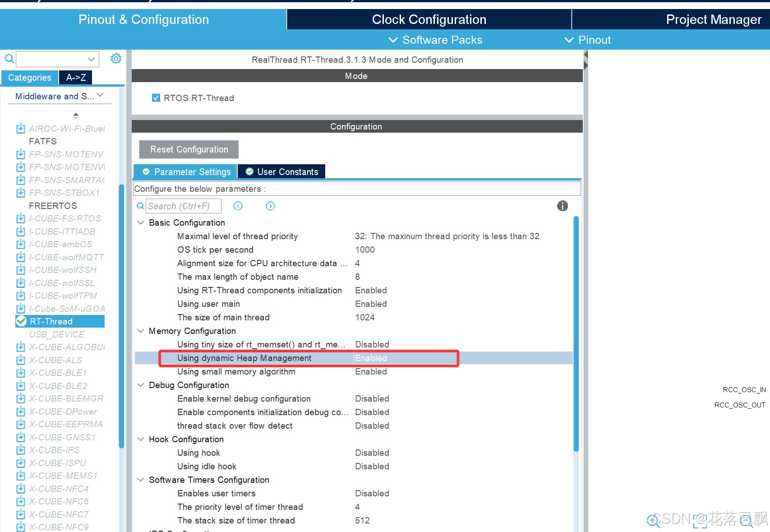This screenshot has width=770, height=532.
Task: Expand the Middleware and Software Packs chevron
Action: [100, 95]
